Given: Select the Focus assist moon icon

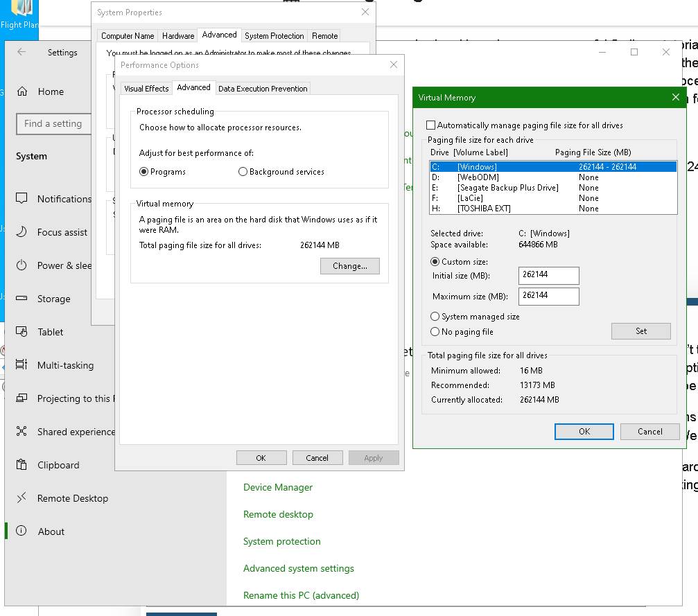Looking at the screenshot, I should point(22,232).
